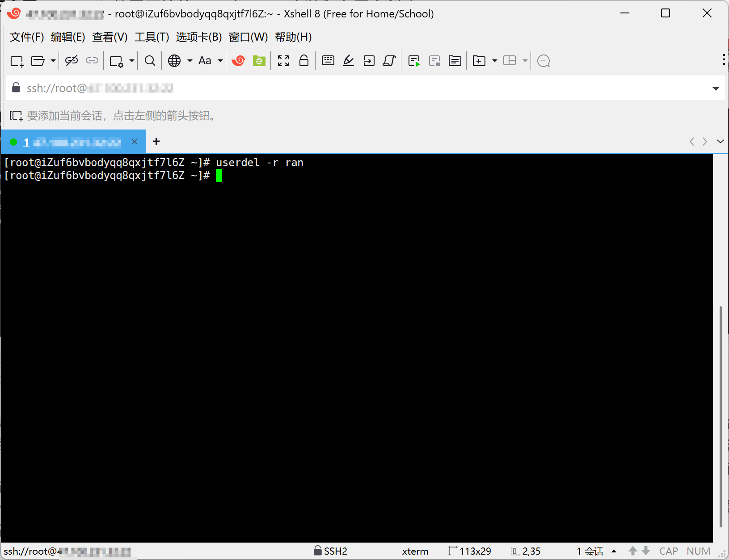Expand the open-session dropdown arrow
Viewport: 729px width, 560px height.
point(52,61)
